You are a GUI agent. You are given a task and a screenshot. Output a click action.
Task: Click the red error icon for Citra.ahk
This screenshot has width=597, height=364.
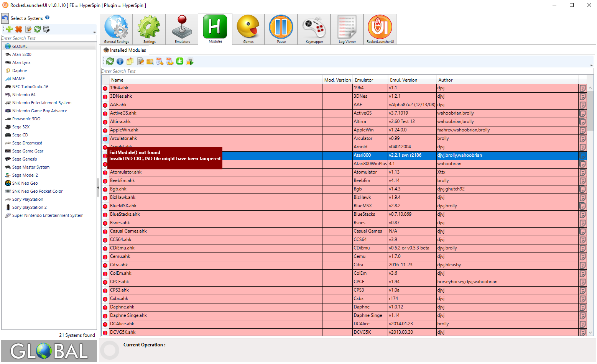click(x=105, y=265)
